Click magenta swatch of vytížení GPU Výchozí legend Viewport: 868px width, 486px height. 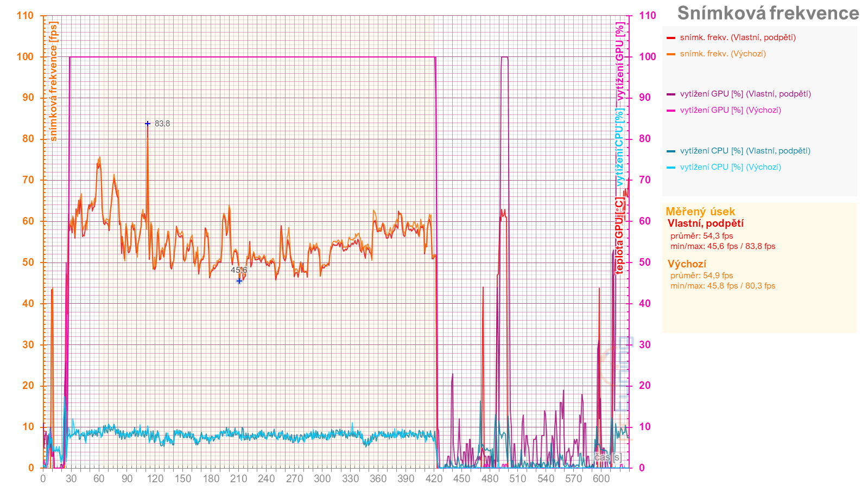(x=671, y=111)
